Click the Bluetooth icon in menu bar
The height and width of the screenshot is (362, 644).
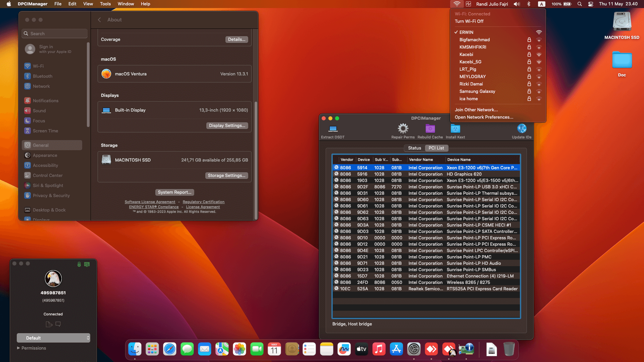point(529,4)
